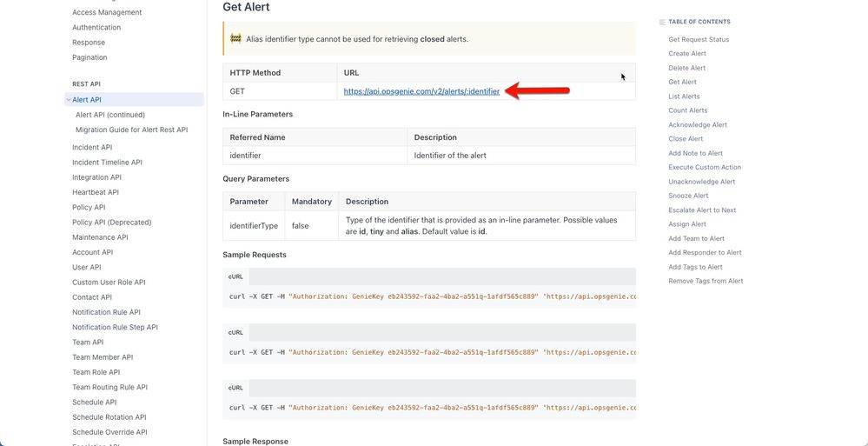Jump to Create Alert in contents
The image size is (868, 446).
(687, 54)
